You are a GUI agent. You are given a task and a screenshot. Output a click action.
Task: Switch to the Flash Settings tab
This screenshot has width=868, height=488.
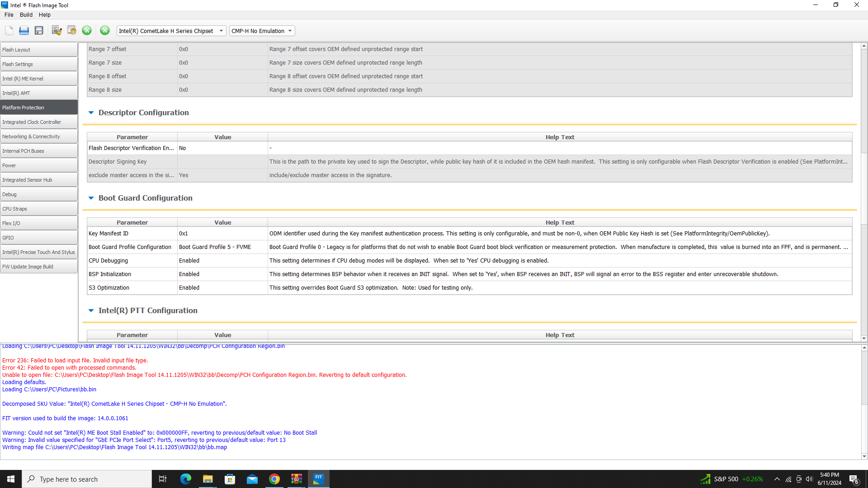point(39,64)
